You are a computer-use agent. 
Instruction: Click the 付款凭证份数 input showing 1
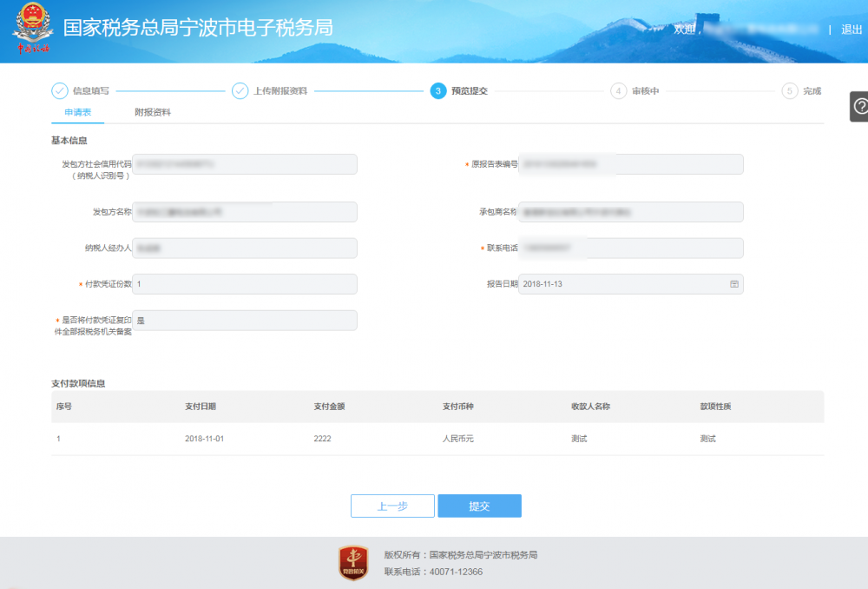(244, 283)
